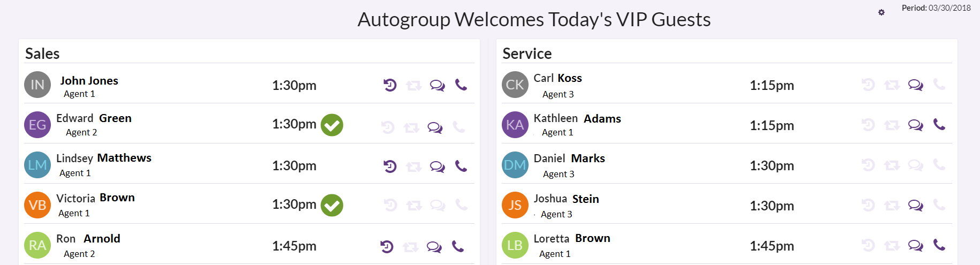The width and height of the screenshot is (980, 265).
Task: Click the Service section header
Action: point(527,54)
